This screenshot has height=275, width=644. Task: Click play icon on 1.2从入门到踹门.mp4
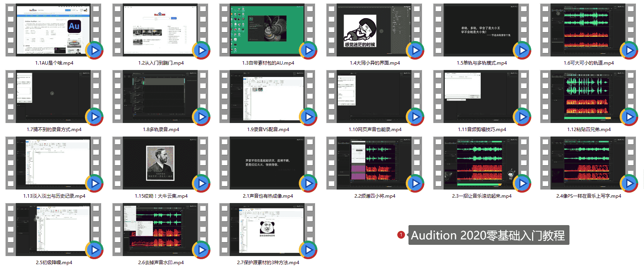[x=201, y=50]
